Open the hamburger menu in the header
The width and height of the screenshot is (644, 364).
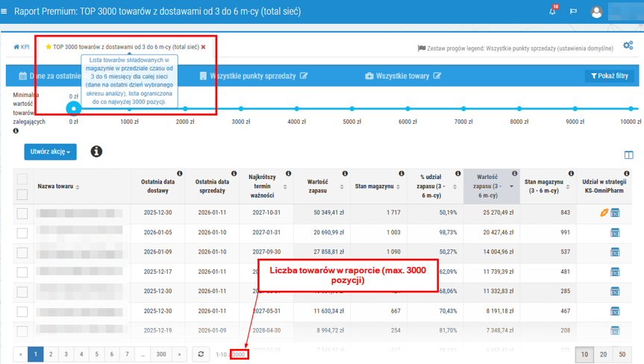pos(4,12)
